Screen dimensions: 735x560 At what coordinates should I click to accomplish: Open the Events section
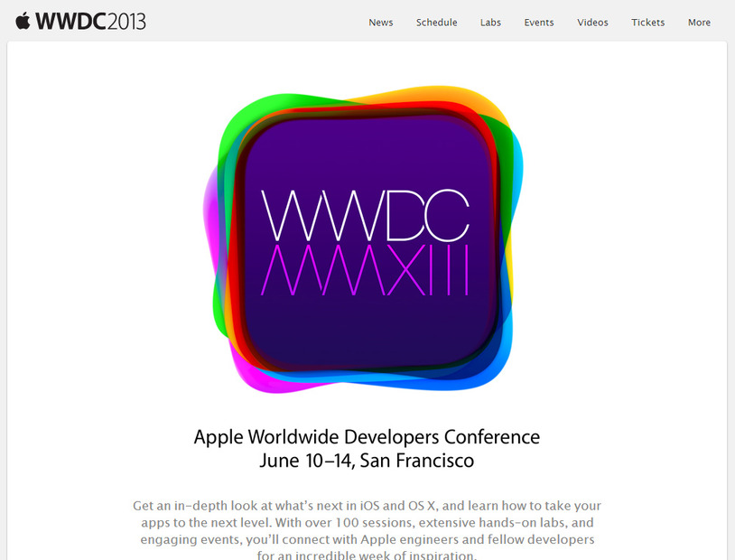point(538,23)
